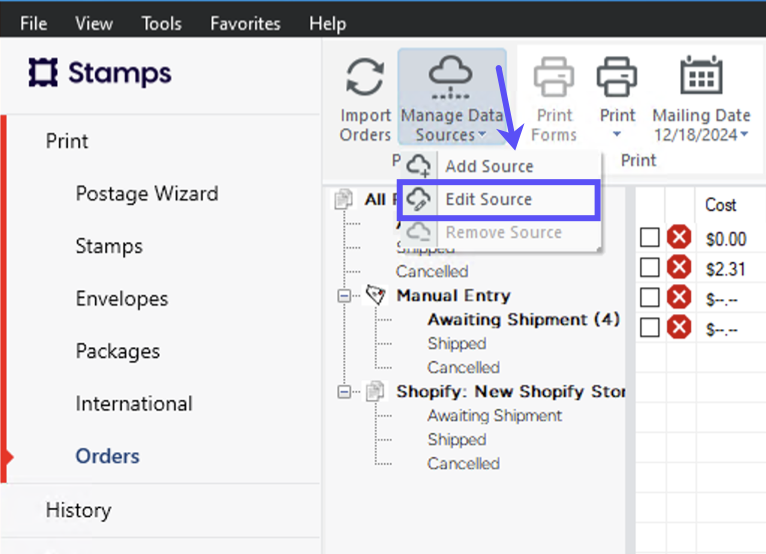This screenshot has height=554, width=766.
Task: Open the Help menu
Action: [327, 23]
